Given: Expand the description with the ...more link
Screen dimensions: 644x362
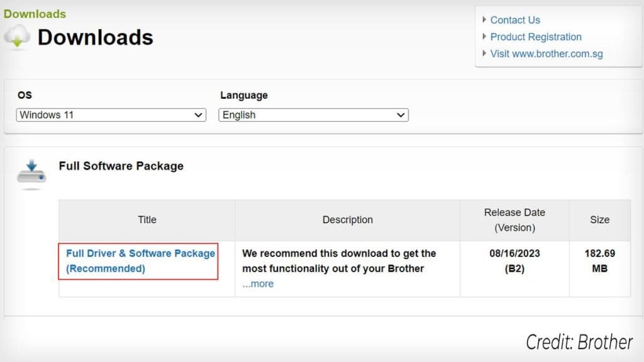Looking at the screenshot, I should pyautogui.click(x=258, y=283).
